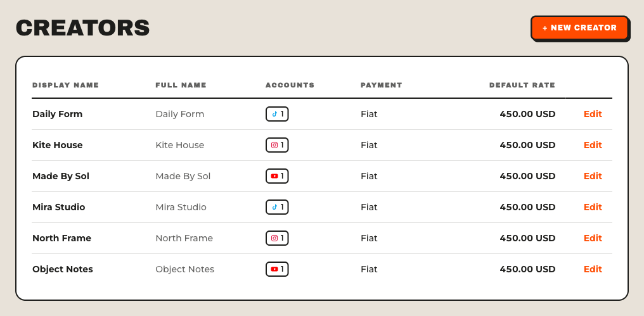The width and height of the screenshot is (644, 316).
Task: Click the bold North Frame display name
Action: 61,238
